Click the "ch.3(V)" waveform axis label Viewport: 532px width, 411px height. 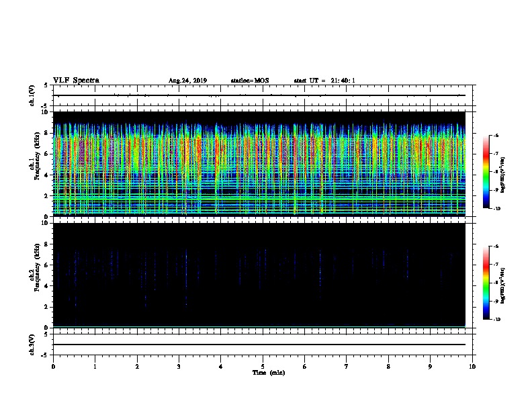click(32, 345)
